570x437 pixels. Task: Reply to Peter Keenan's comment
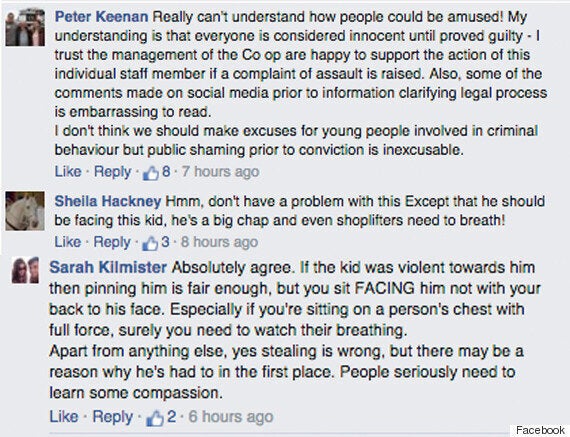(112, 172)
